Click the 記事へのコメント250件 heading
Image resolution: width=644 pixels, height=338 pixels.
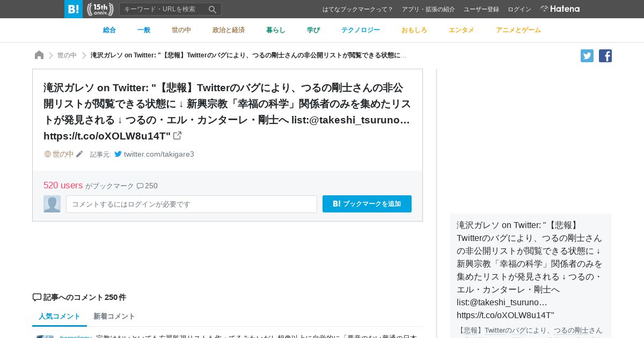click(79, 297)
